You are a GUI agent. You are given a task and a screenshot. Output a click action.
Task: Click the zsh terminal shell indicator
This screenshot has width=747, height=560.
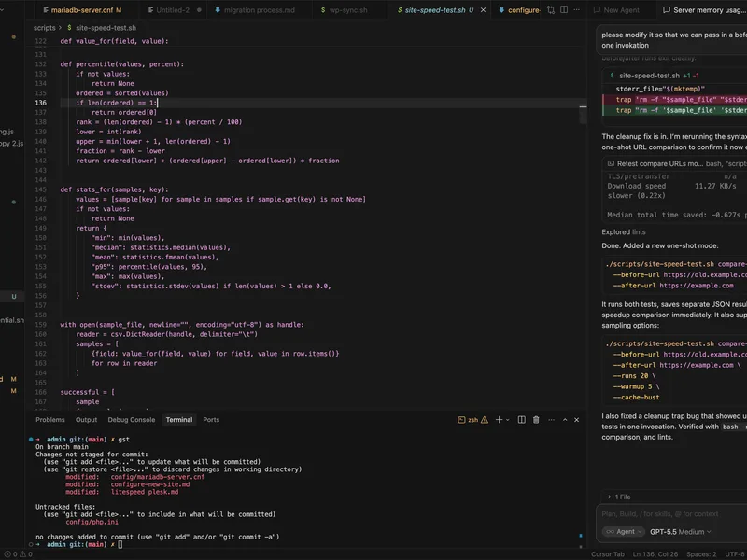tap(468, 420)
